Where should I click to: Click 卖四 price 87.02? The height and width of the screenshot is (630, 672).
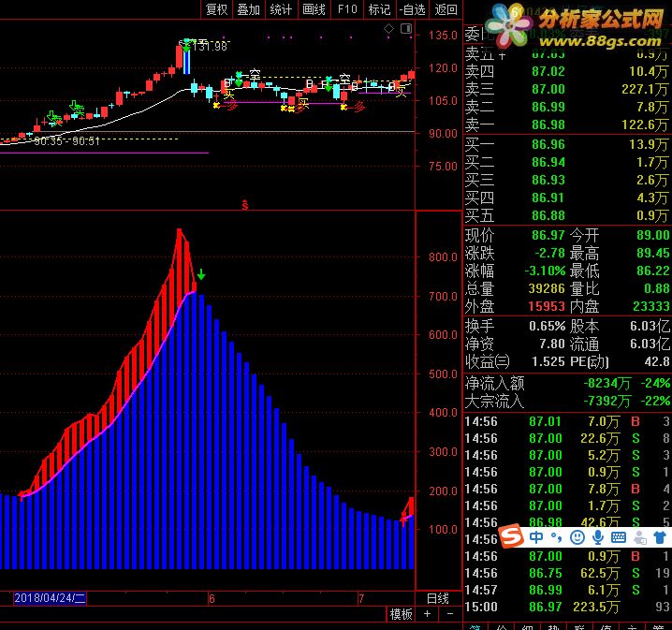548,71
